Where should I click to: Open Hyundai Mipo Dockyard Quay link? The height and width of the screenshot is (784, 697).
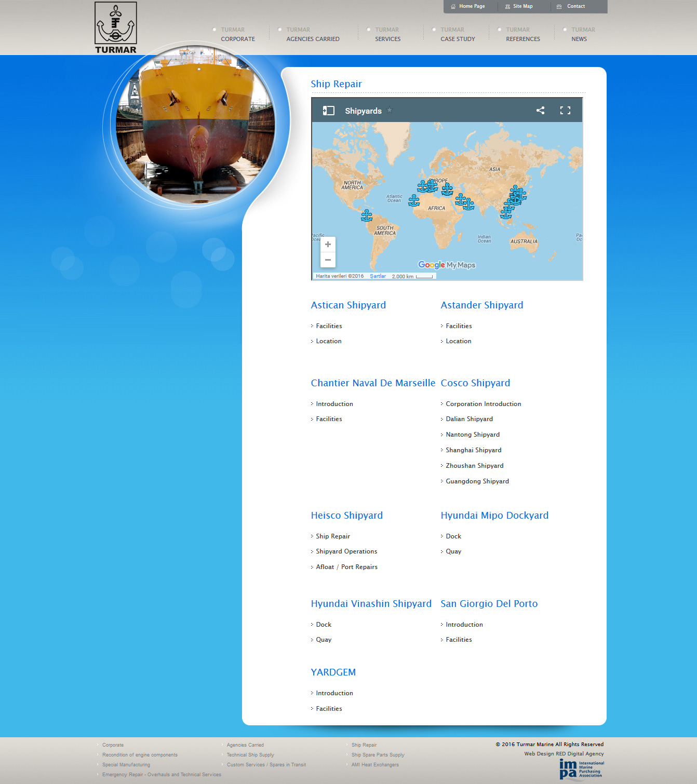click(x=453, y=551)
